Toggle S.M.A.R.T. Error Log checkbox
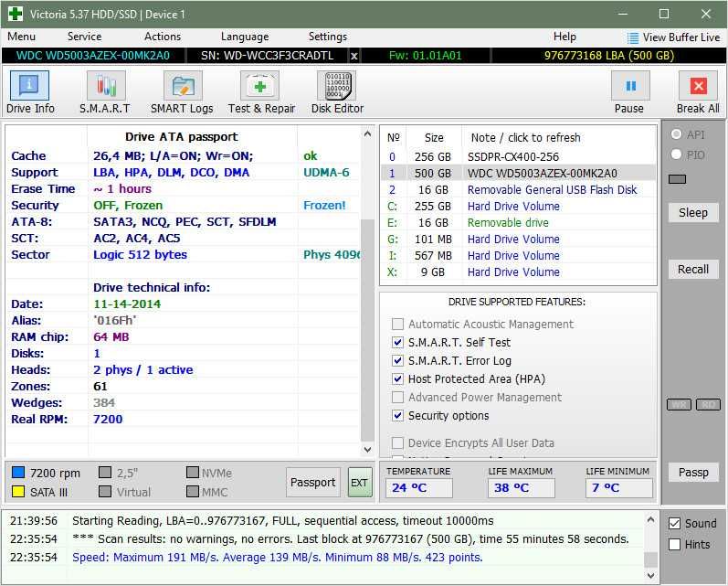728x586 pixels. pos(397,360)
